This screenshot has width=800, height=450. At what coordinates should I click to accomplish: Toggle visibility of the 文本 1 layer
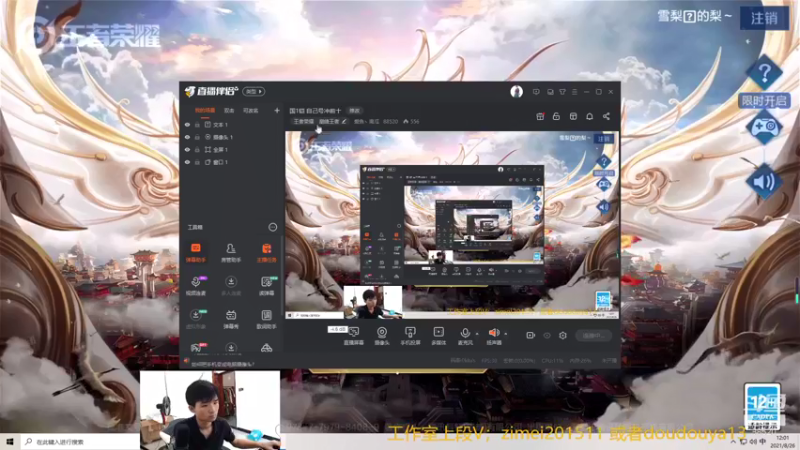(187, 124)
